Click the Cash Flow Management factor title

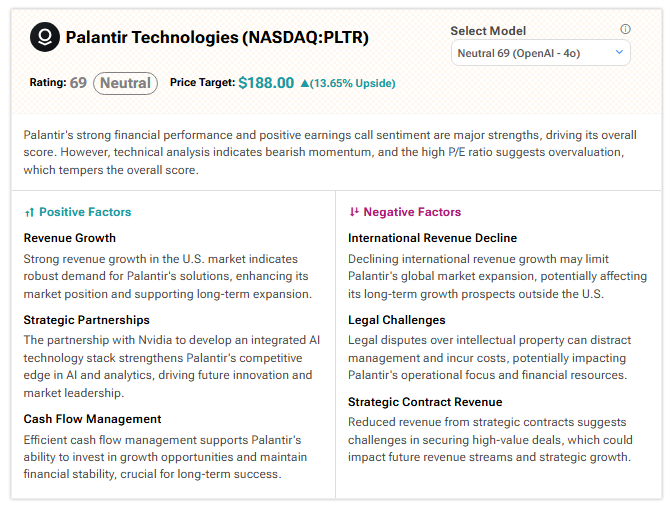93,419
